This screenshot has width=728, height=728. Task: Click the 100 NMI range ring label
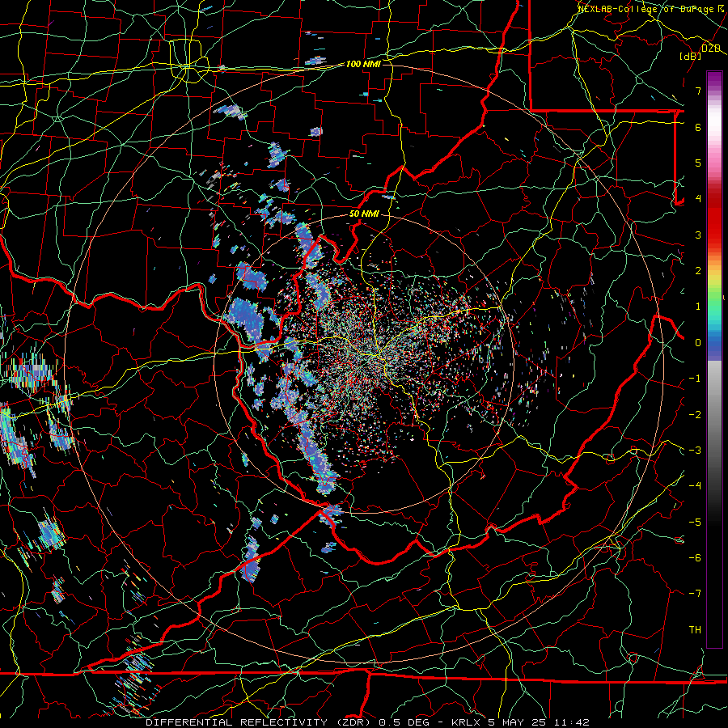tap(363, 64)
